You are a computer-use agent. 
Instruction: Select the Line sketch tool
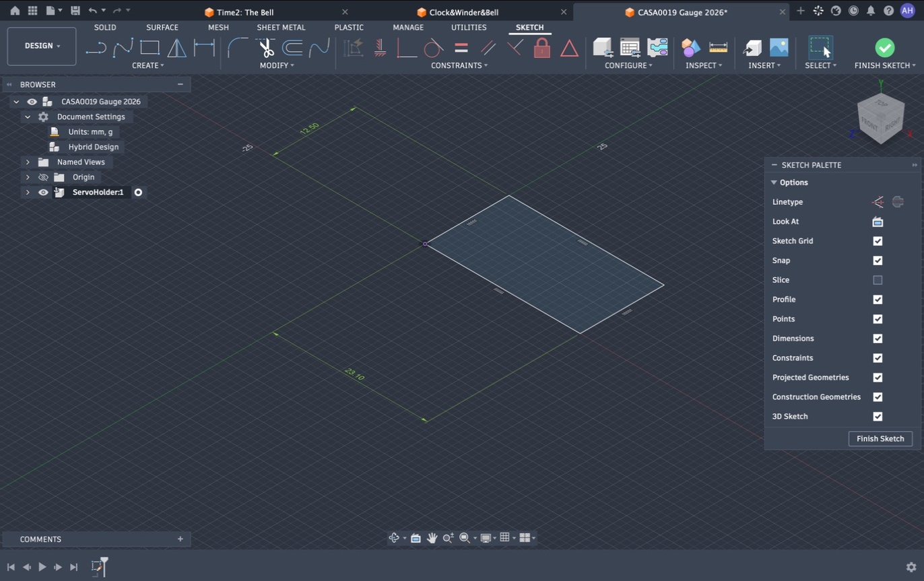[x=96, y=48]
